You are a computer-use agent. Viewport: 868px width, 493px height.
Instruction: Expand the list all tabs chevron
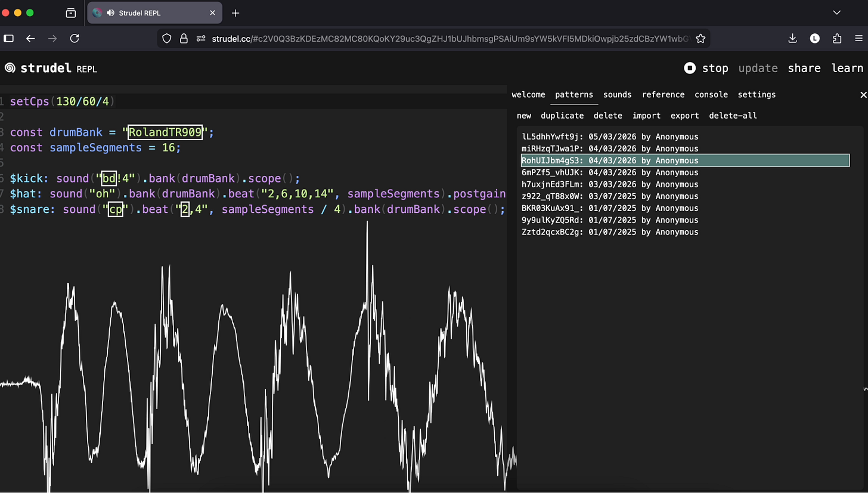[x=836, y=13]
